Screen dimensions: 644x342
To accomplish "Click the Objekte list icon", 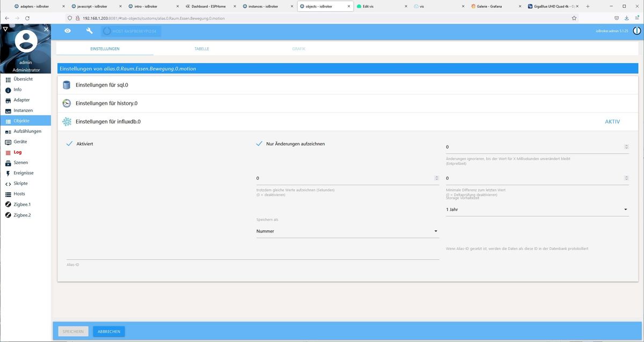I will point(8,121).
